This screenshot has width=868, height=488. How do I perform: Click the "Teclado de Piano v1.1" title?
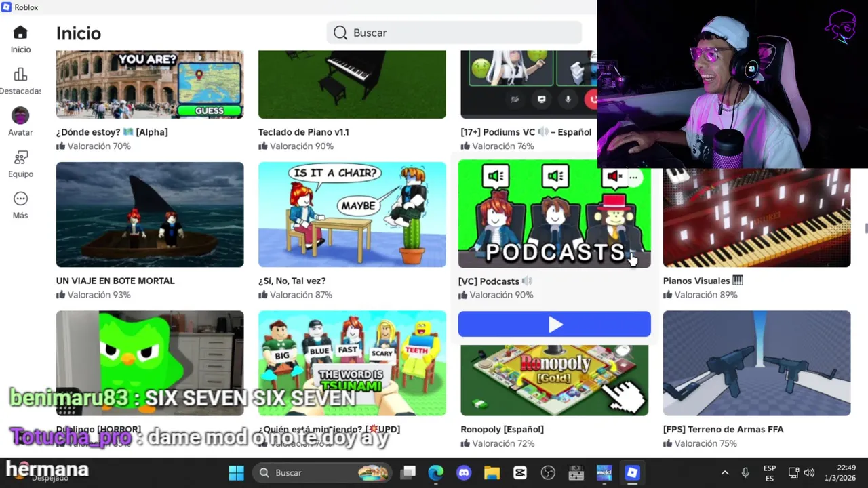click(304, 132)
